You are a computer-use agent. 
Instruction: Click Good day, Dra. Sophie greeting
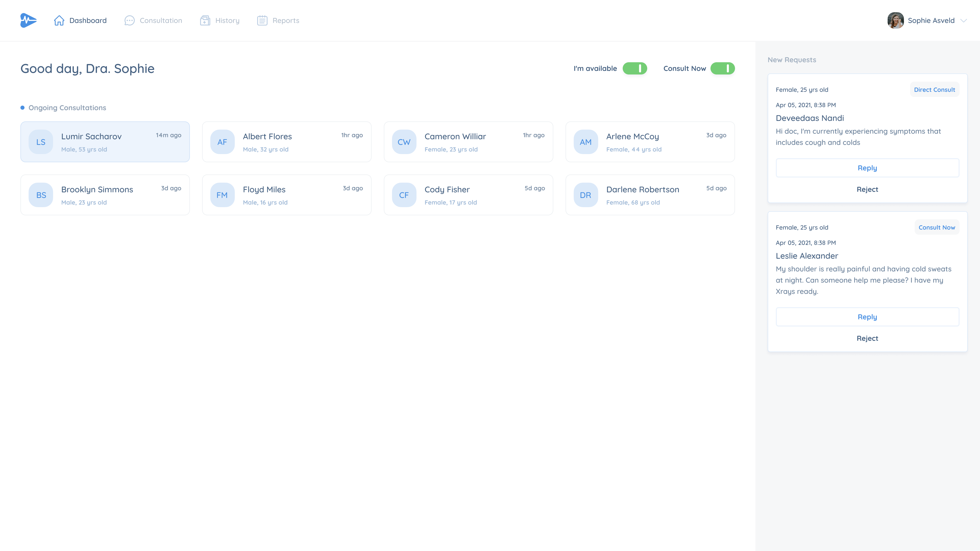coord(88,69)
